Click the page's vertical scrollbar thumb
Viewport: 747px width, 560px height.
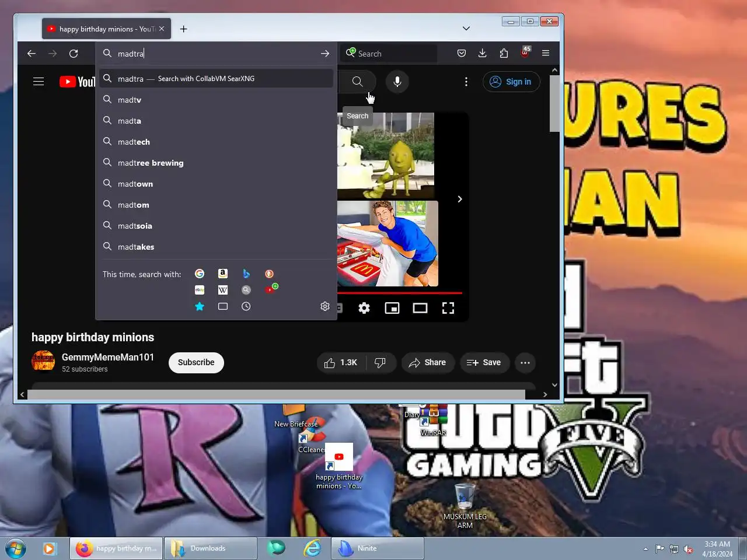click(554, 104)
